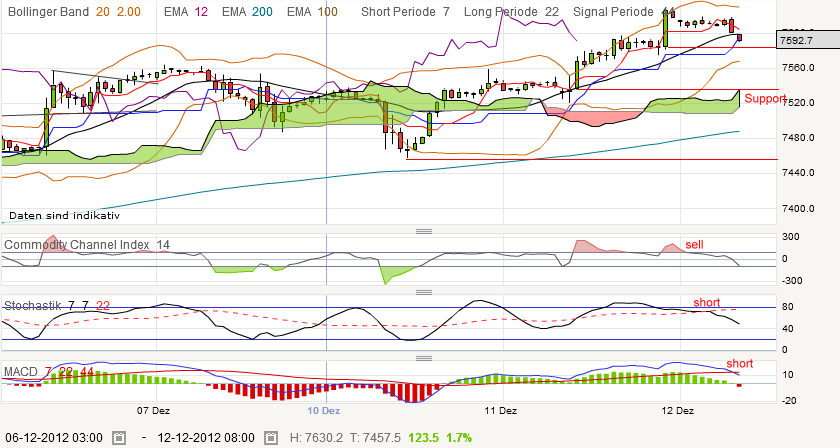Click the short signal in Stochastik pane
The height and width of the screenshot is (448, 840).
707,302
